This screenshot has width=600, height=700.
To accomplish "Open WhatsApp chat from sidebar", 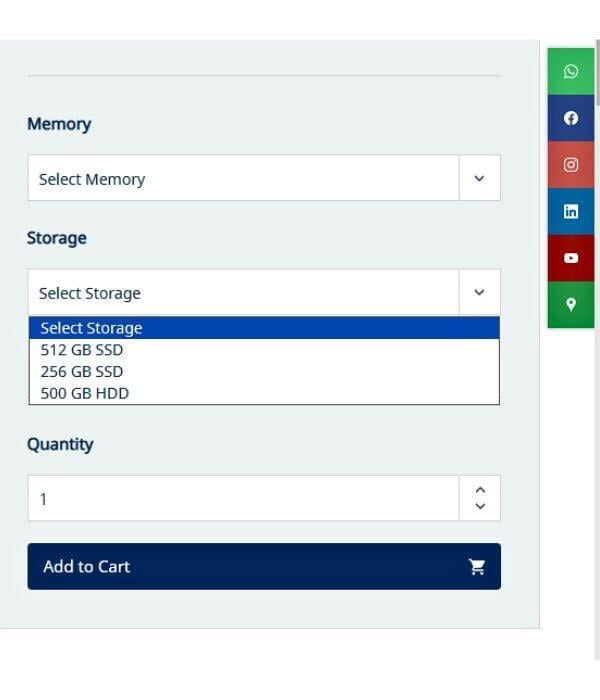I will (571, 71).
